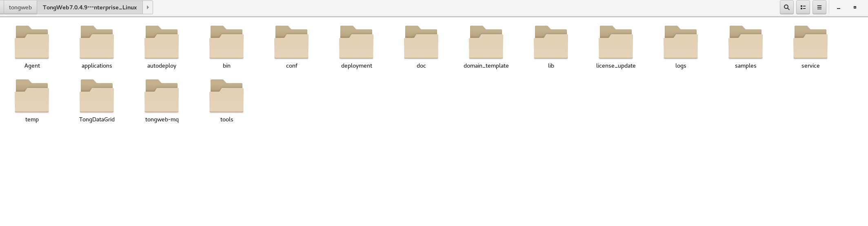Minimize the file manager window
Image resolution: width=868 pixels, height=226 pixels.
coord(839,8)
